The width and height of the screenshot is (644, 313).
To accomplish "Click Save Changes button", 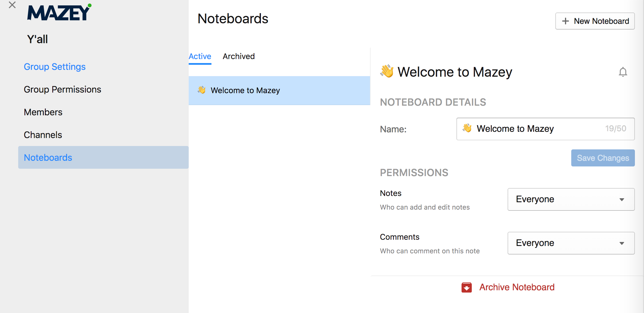I will coord(603,158).
